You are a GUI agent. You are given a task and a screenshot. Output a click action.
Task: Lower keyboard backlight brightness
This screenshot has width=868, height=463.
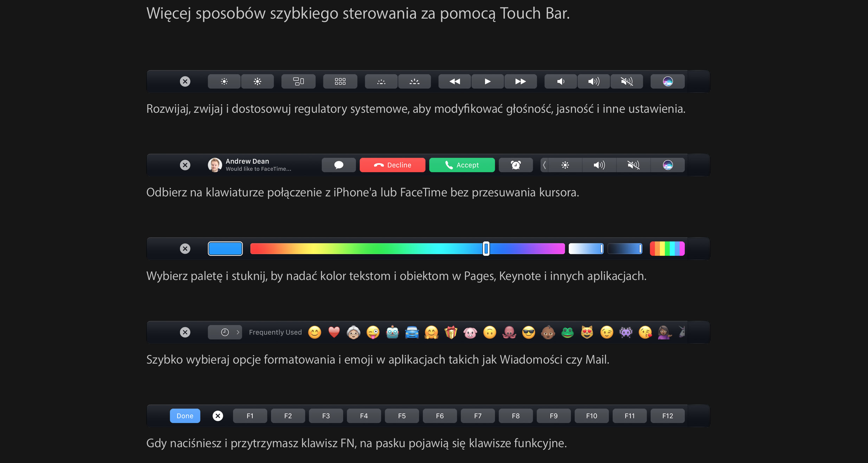[381, 81]
